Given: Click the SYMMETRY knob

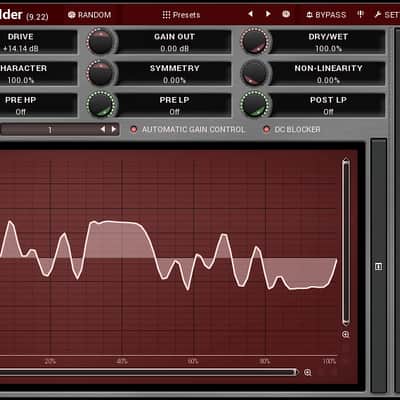Looking at the screenshot, I should [101, 73].
